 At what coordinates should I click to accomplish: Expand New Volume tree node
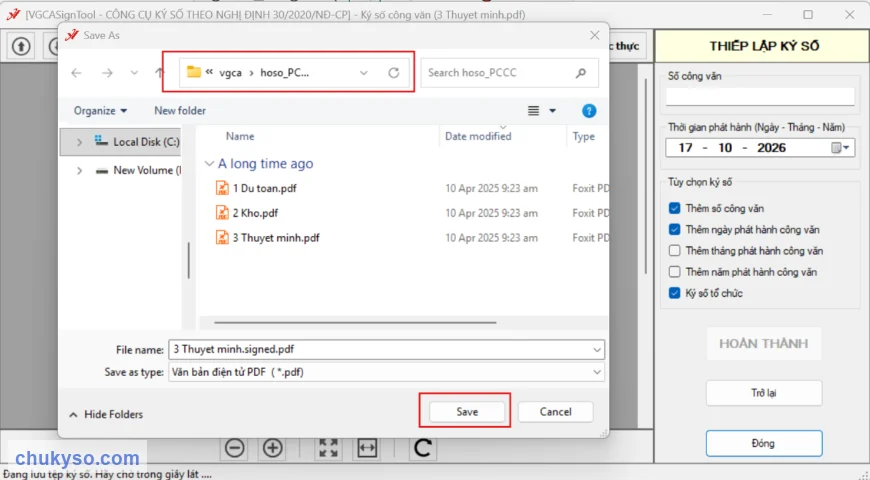coord(79,170)
